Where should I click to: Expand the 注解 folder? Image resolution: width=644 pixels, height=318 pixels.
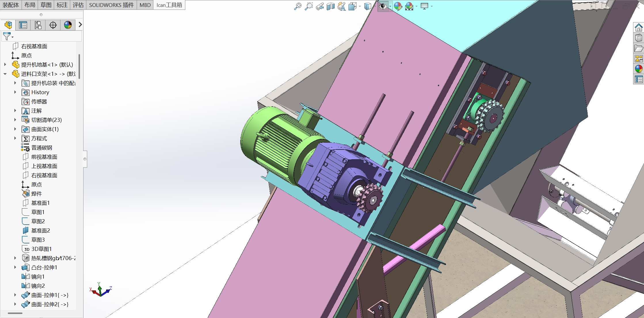(x=15, y=111)
